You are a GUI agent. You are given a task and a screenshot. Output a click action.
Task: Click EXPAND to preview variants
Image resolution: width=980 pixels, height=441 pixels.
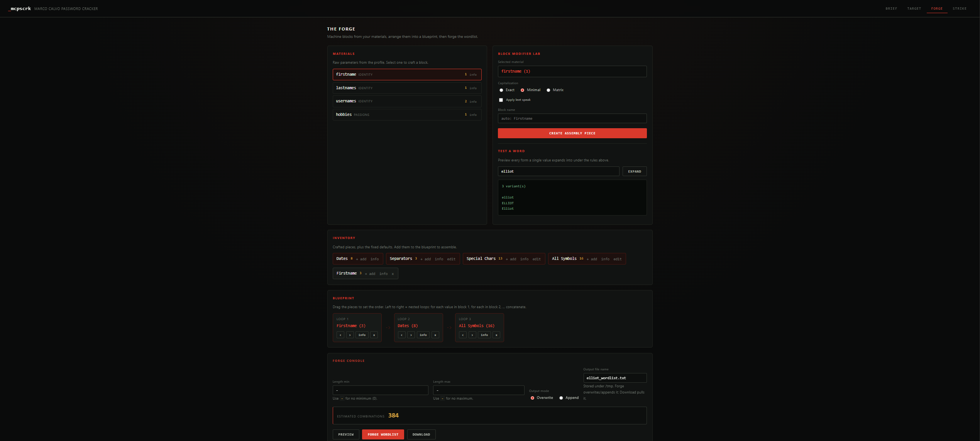click(x=634, y=171)
